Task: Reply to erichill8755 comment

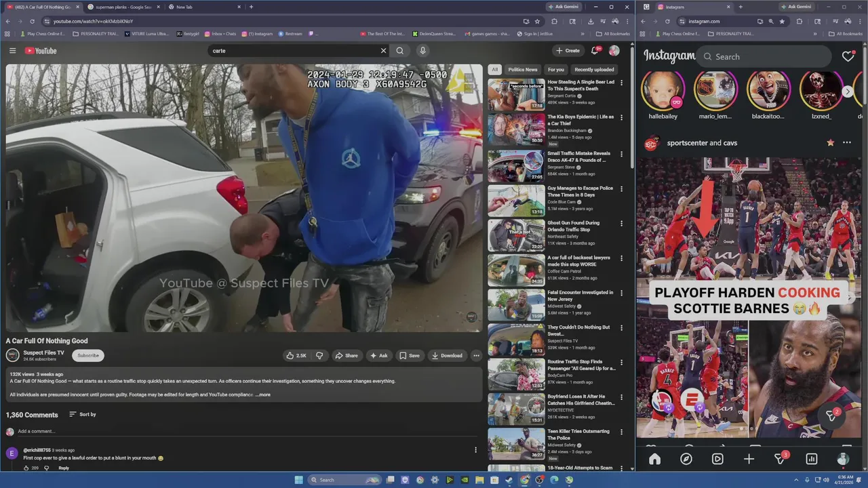Action: pos(64,468)
